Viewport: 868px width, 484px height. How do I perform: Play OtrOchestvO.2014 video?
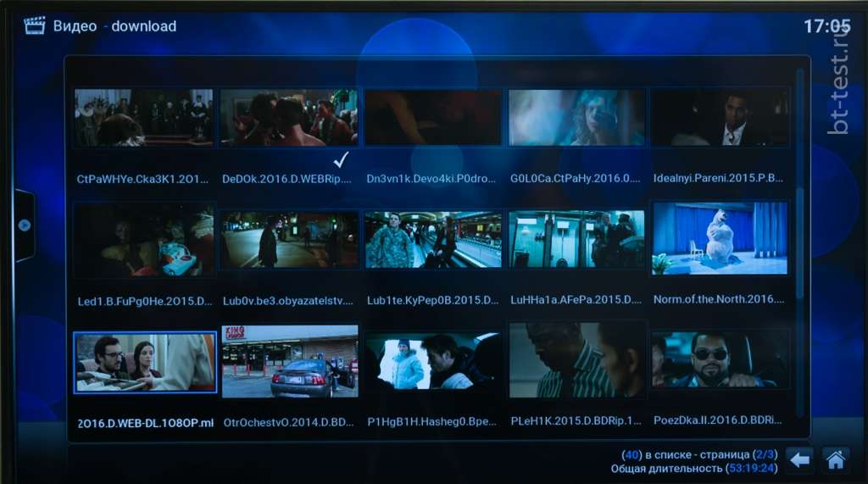(x=289, y=361)
